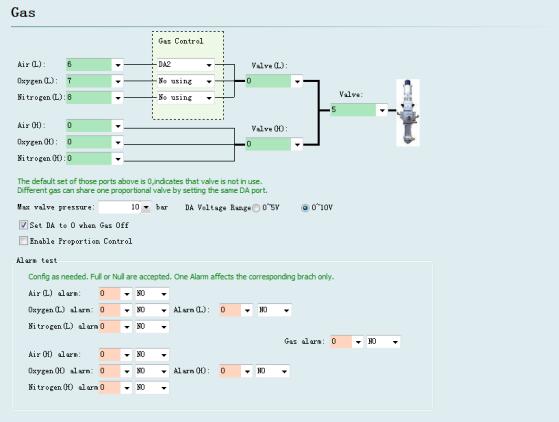Open the Air(L) alarm port dropdown

(x=127, y=294)
